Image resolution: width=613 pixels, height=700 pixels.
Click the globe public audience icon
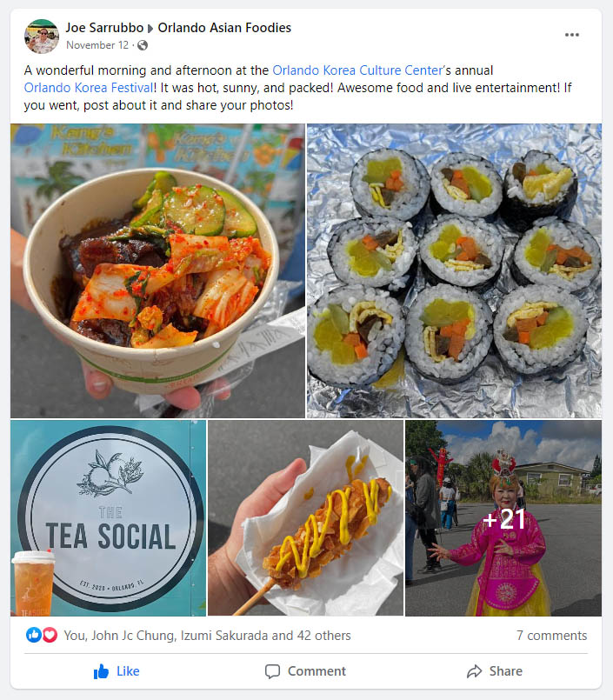pyautogui.click(x=143, y=45)
